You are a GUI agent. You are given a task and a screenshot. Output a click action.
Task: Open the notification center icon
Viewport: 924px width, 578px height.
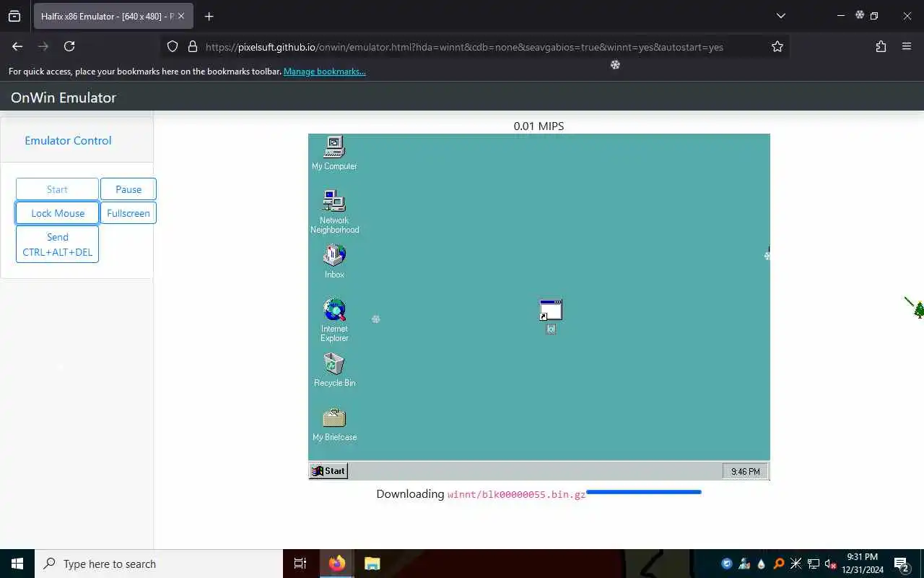click(x=901, y=564)
